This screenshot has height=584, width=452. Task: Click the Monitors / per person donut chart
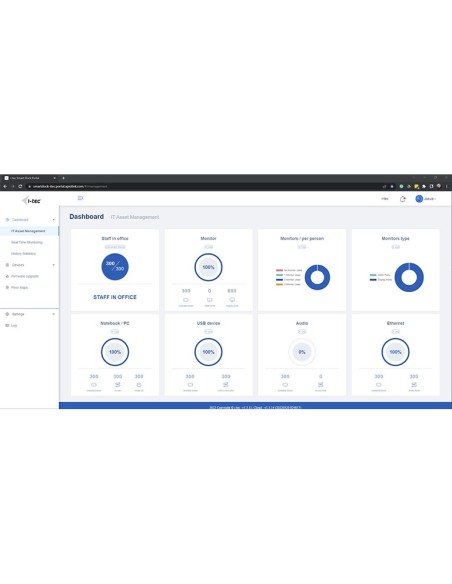point(317,277)
